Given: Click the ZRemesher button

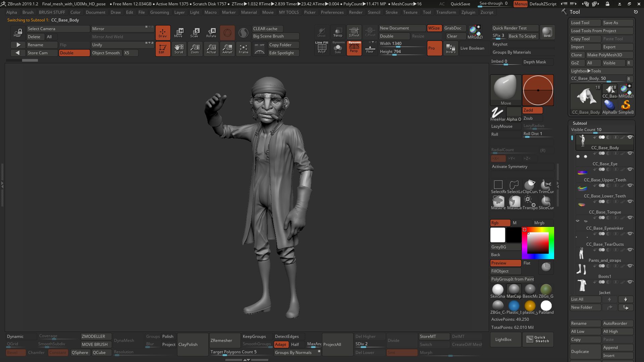Looking at the screenshot, I should (x=221, y=341).
